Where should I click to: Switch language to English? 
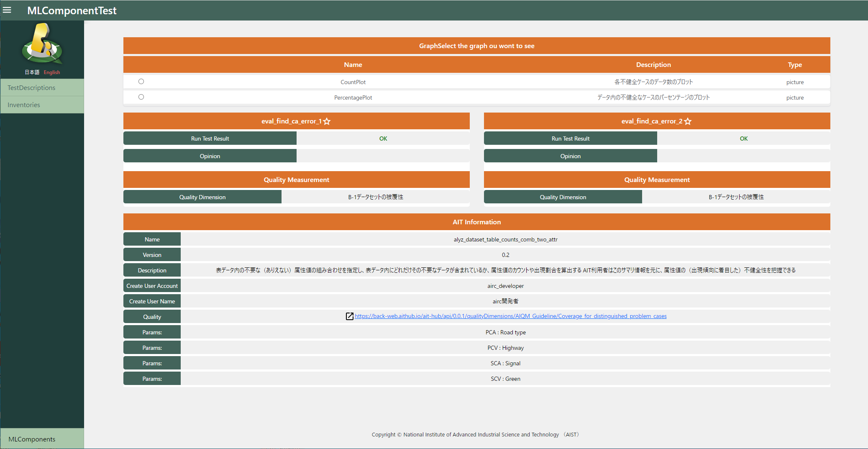point(52,72)
